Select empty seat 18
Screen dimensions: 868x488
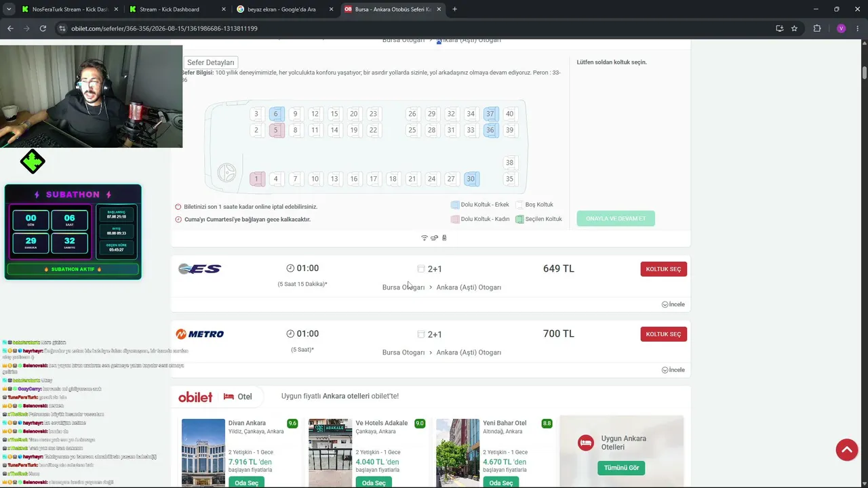393,179
